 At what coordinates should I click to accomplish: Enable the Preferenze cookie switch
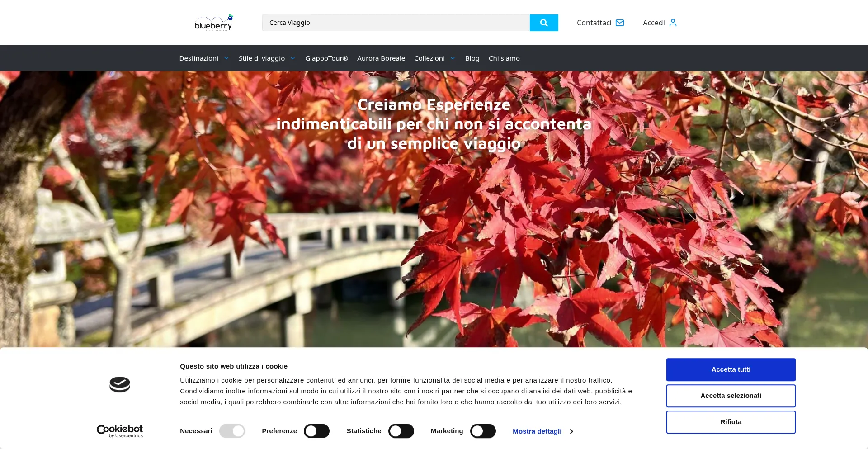tap(316, 431)
